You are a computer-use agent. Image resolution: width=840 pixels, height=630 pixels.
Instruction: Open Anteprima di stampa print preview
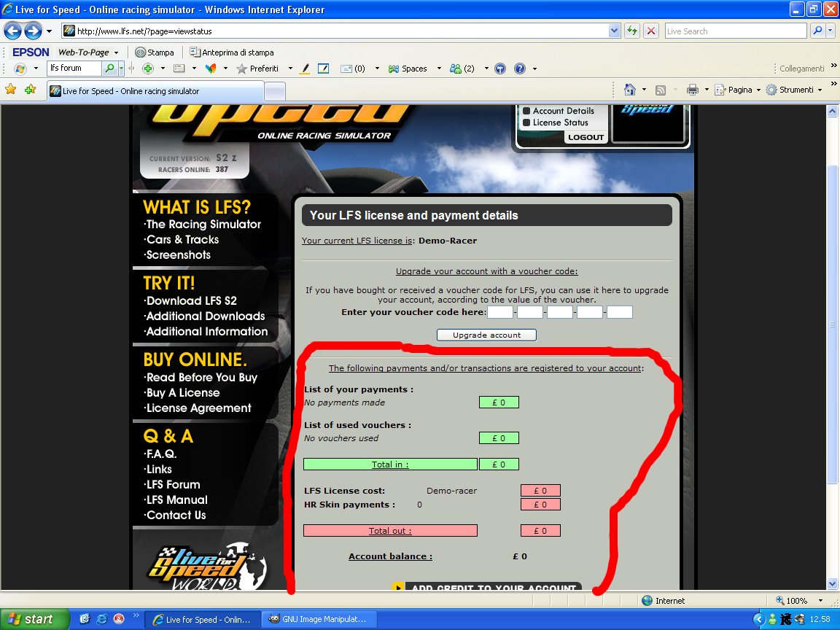click(x=231, y=52)
